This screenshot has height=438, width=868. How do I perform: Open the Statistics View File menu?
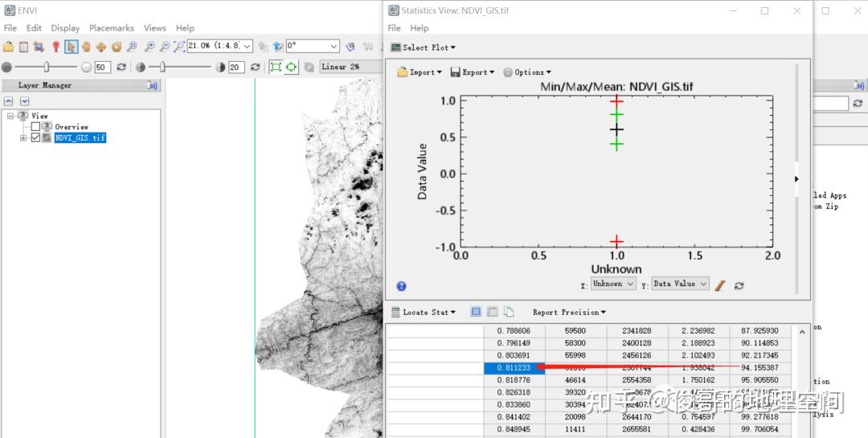click(394, 28)
